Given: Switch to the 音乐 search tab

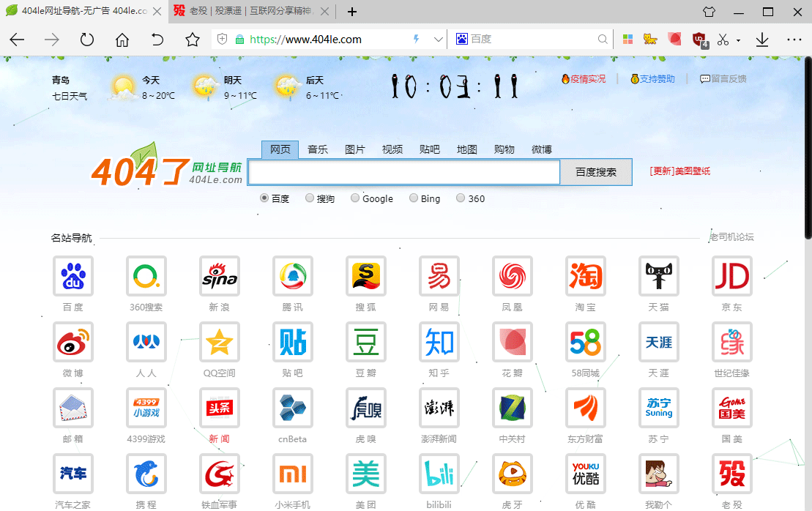Looking at the screenshot, I should 318,149.
